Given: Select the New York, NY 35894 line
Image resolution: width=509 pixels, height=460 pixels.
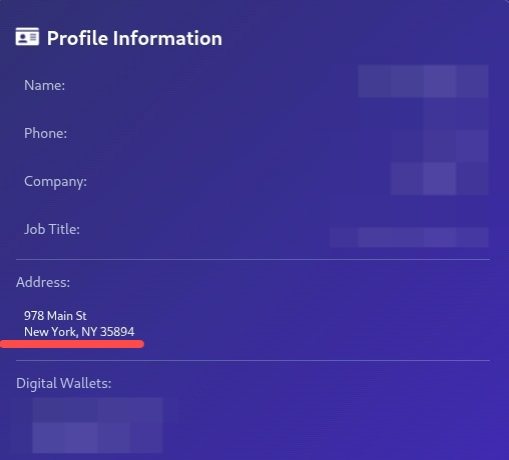Looking at the screenshot, I should pos(79,332).
